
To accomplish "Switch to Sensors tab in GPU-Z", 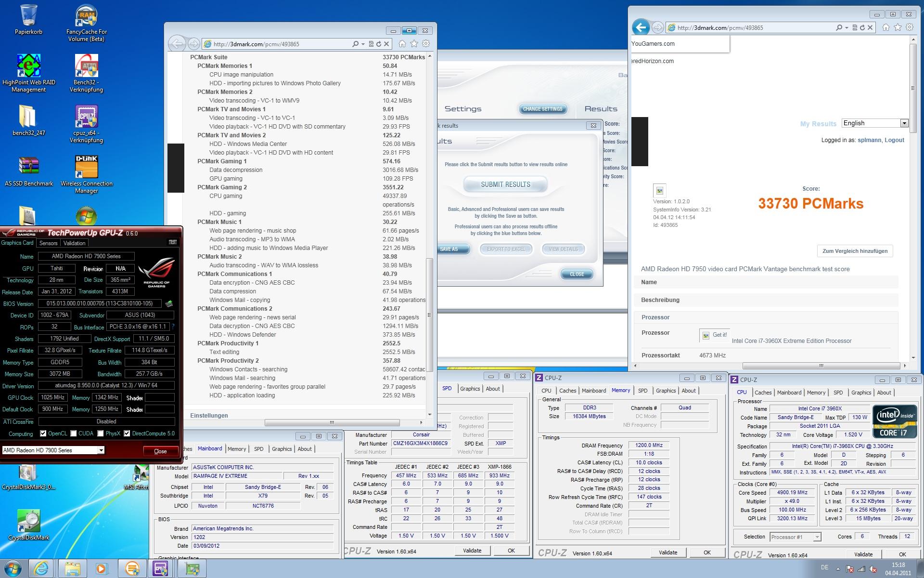I will click(x=48, y=243).
